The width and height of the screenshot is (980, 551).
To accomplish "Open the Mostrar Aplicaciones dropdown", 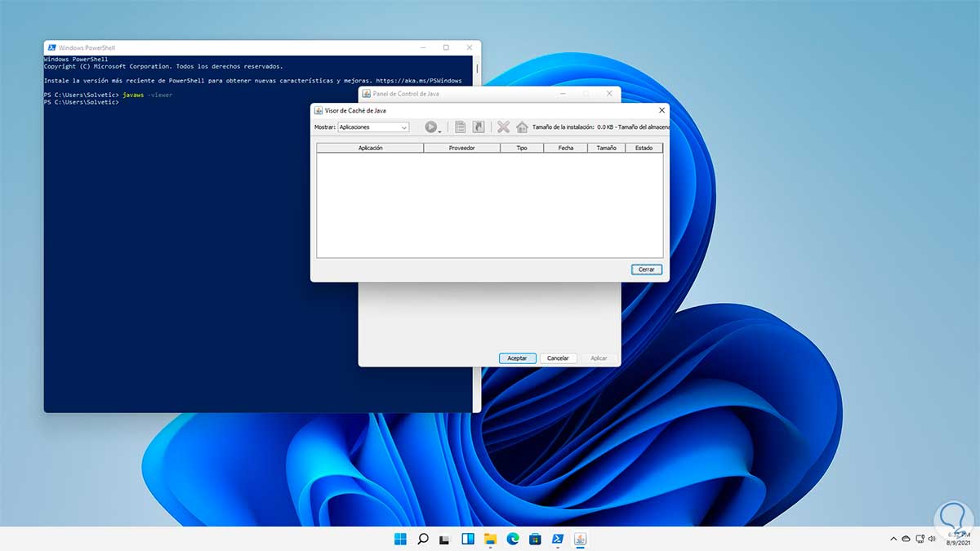I will click(x=373, y=127).
